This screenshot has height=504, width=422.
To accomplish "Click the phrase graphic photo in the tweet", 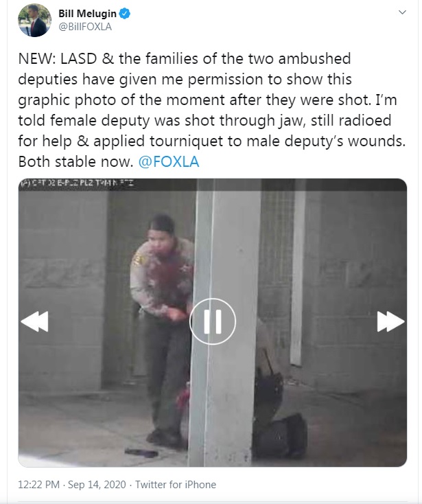I will (x=67, y=100).
